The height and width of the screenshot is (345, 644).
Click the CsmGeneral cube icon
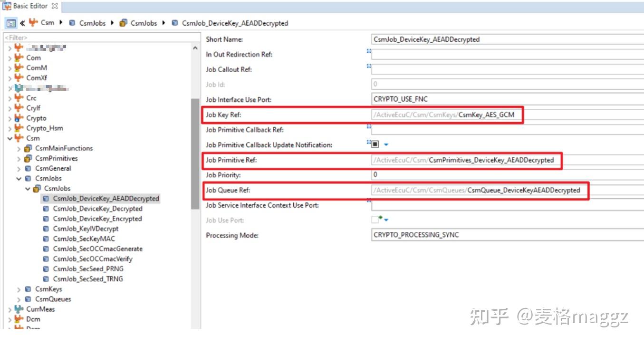pos(28,168)
